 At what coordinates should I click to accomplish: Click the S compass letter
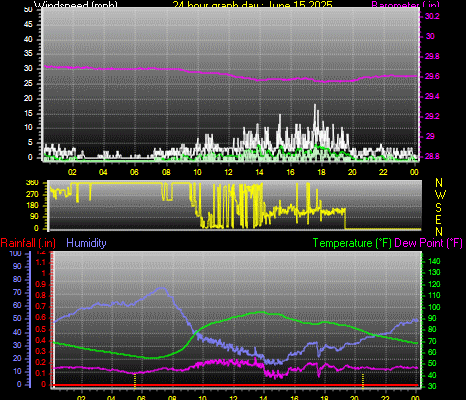coord(439,207)
